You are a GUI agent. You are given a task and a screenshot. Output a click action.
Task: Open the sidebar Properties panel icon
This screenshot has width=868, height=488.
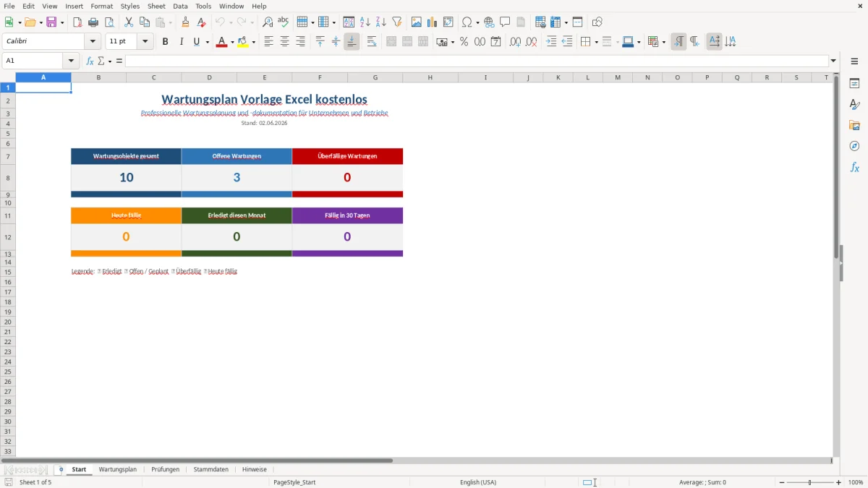[854, 84]
